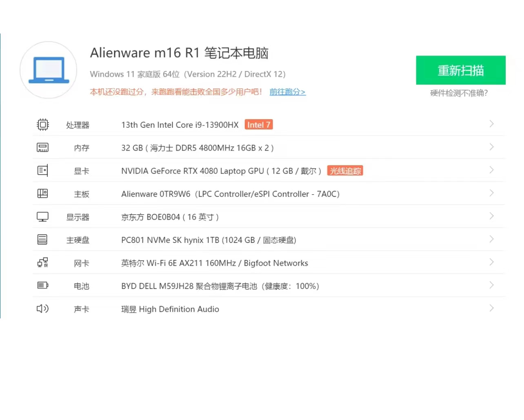Expand the RTX 4080 graphics card row chevron
524x420 pixels.
point(491,170)
